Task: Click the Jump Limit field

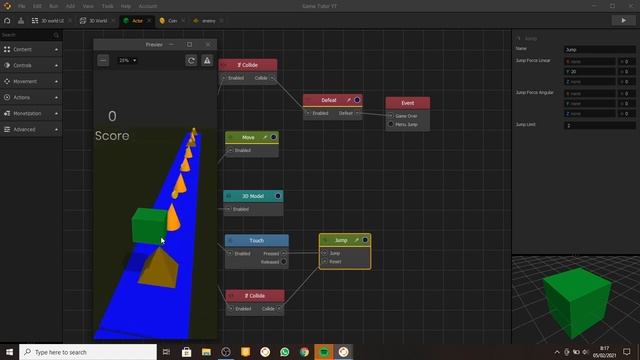Action: pyautogui.click(x=600, y=125)
